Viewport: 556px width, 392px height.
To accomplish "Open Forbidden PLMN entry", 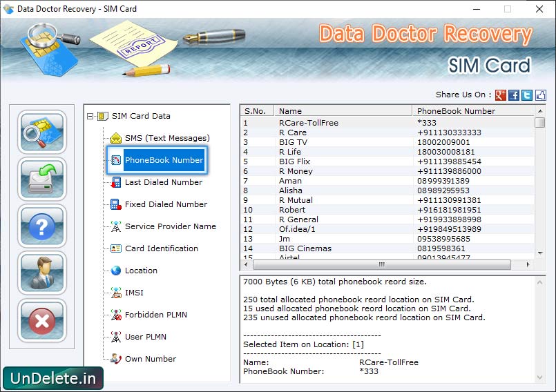I will 156,315.
